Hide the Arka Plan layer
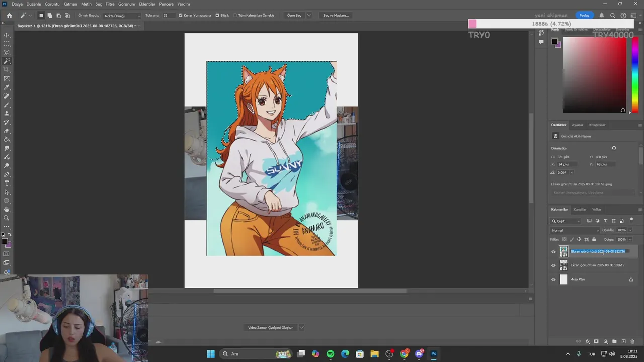This screenshot has width=644, height=362. click(553, 279)
